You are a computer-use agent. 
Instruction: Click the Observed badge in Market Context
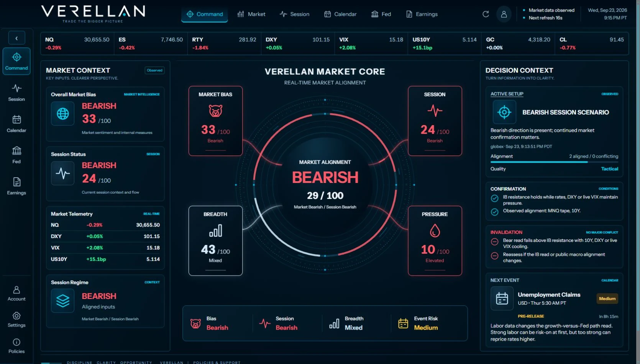(155, 70)
